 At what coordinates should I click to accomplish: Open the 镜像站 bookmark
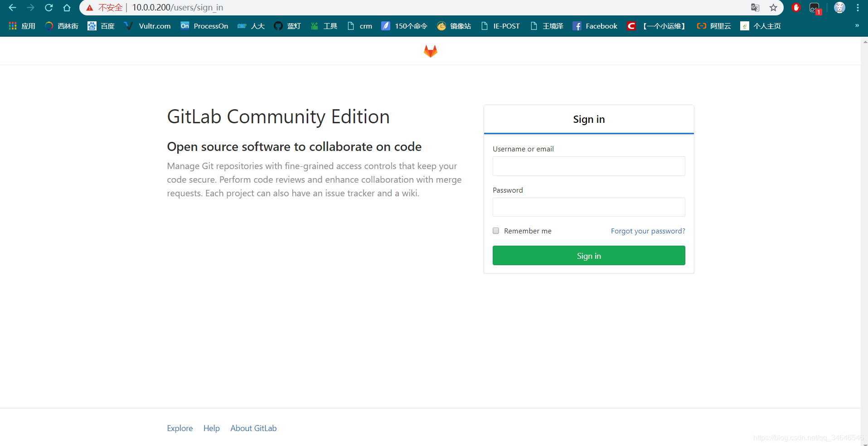pos(454,26)
